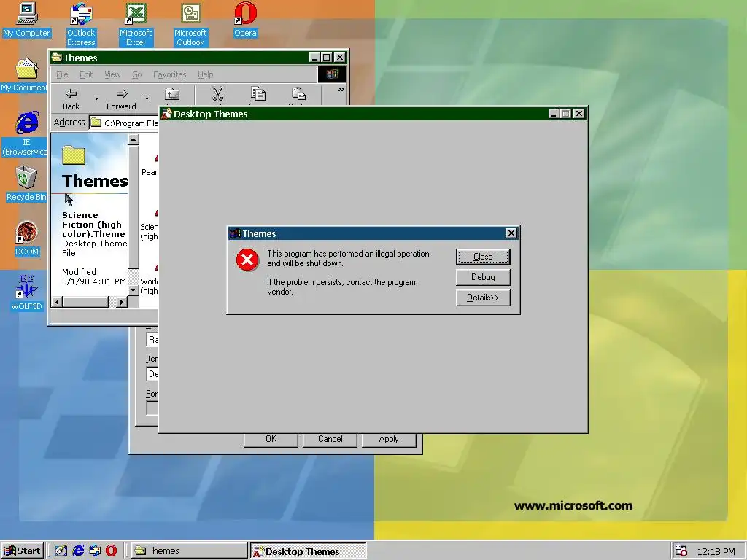This screenshot has width=747, height=560.
Task: Click Copy icon in Themes toolbar
Action: coord(258,96)
